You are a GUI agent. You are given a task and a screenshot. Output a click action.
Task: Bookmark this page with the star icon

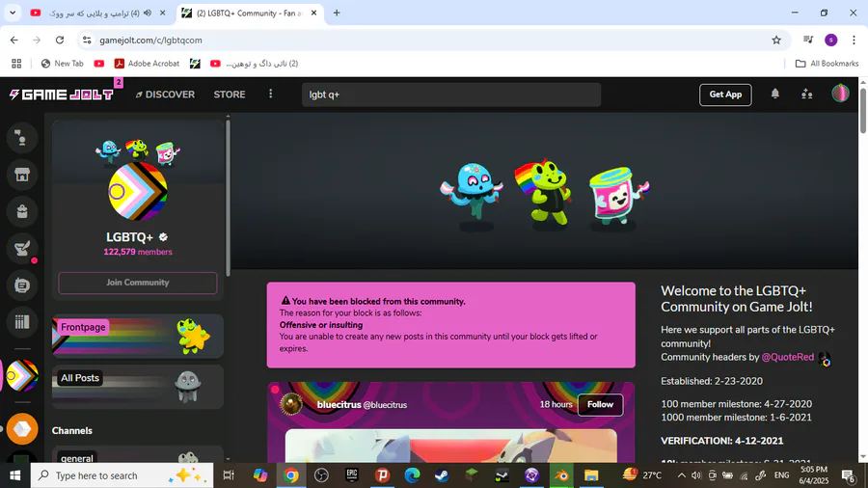pos(776,40)
